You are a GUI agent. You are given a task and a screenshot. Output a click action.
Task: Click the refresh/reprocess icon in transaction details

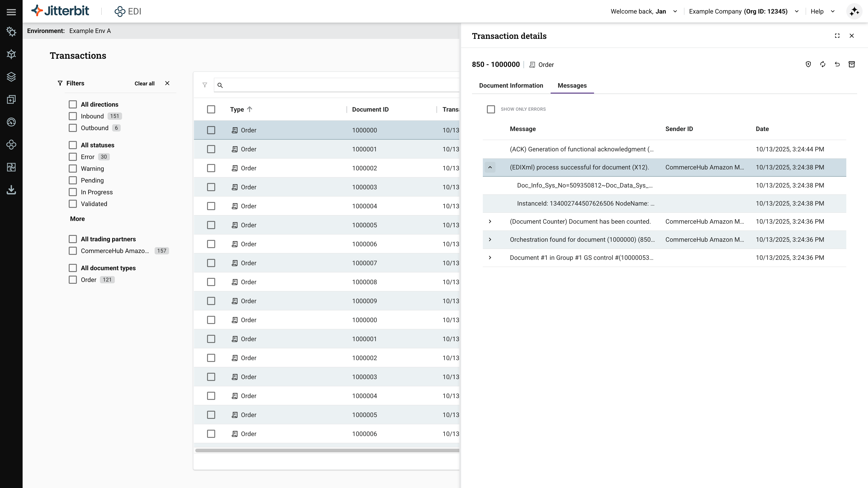823,64
